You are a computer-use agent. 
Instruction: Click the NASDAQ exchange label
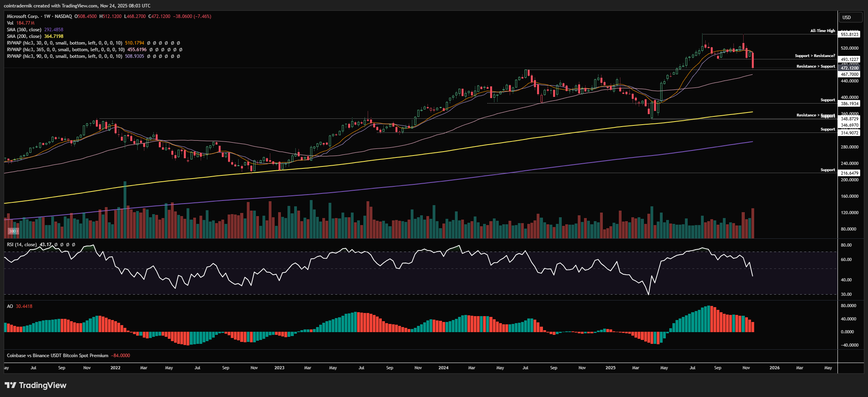63,16
